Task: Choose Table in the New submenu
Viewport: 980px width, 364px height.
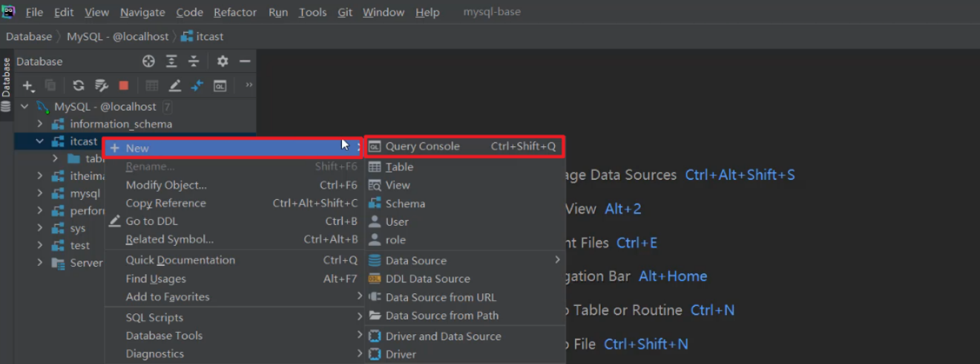Action: 399,167
